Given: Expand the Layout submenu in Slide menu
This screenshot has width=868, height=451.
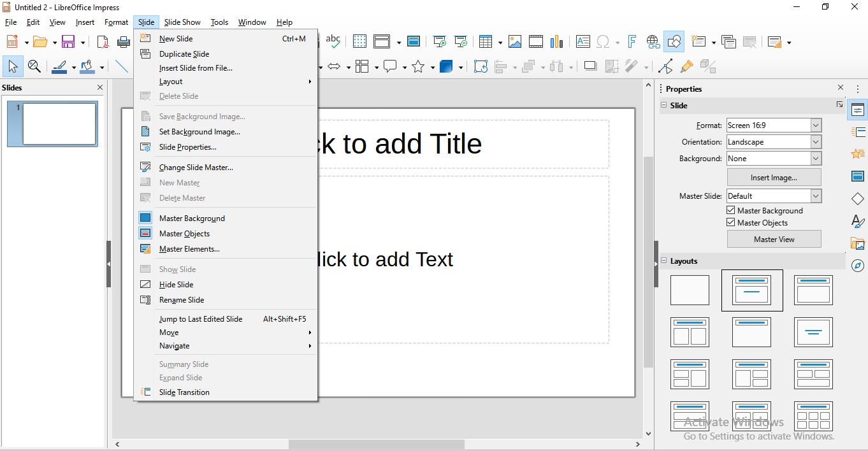Looking at the screenshot, I should pos(226,82).
